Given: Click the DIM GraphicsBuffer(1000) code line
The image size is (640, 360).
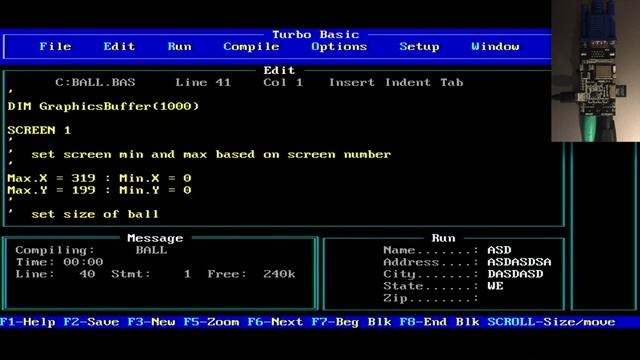Looking at the screenshot, I should (x=103, y=107).
